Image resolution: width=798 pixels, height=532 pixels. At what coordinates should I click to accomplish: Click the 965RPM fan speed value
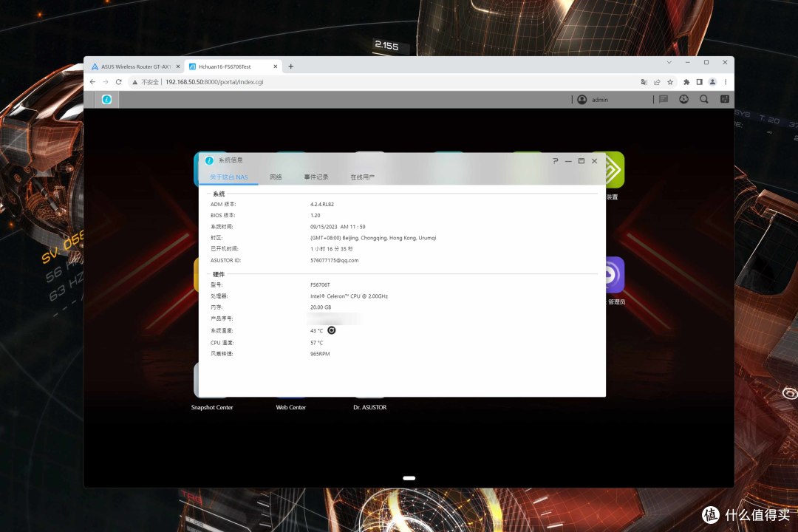(x=320, y=354)
